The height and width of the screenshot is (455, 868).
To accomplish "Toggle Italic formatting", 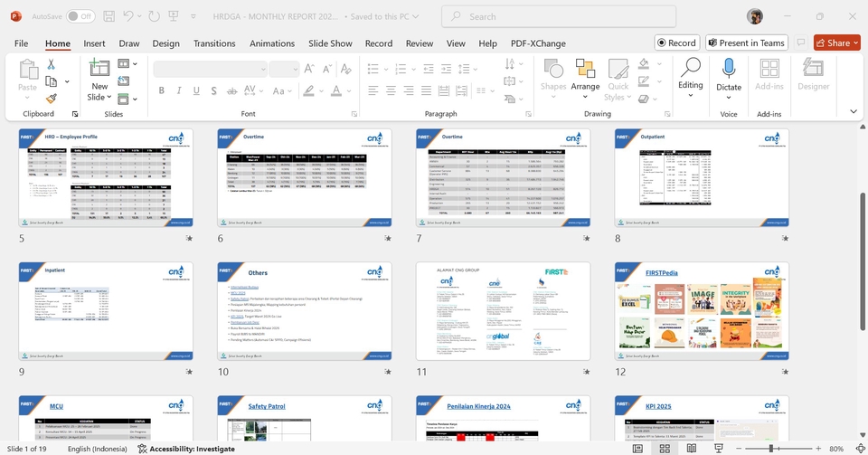I will pyautogui.click(x=179, y=90).
